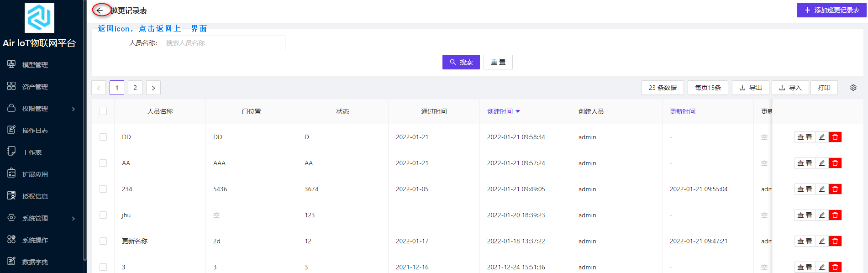Click 查看 for row 更新名称
This screenshot has height=273, width=868.
point(805,241)
